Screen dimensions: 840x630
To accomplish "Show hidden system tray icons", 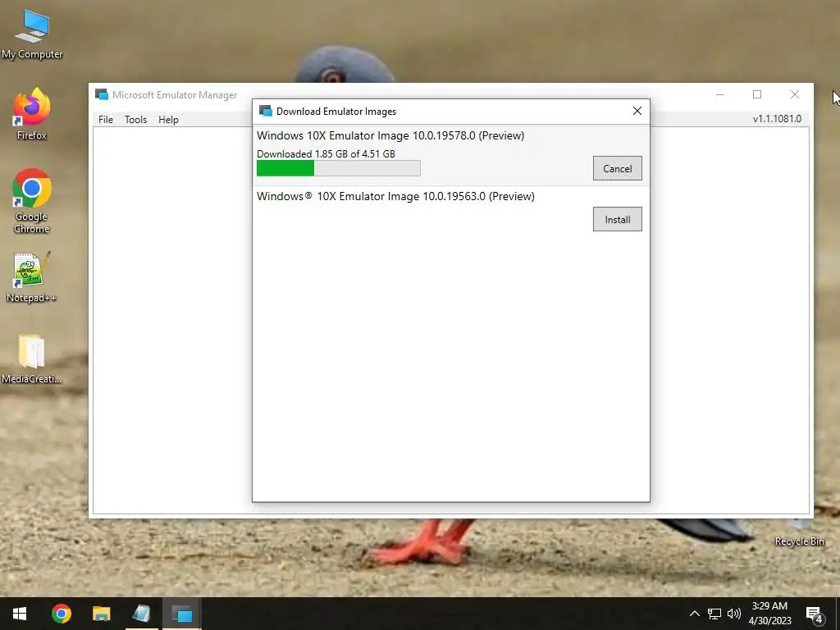I will coord(694,614).
